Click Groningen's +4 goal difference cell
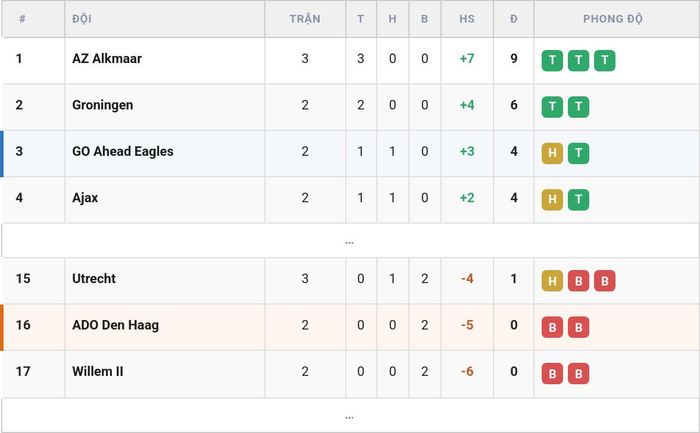This screenshot has height=433, width=700. click(x=467, y=105)
